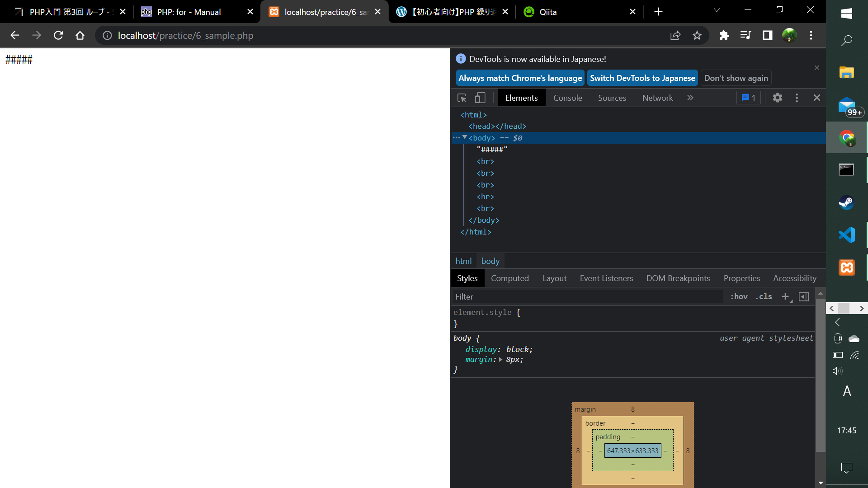The image size is (868, 488).
Task: Share this page via address bar icon
Action: click(675, 35)
